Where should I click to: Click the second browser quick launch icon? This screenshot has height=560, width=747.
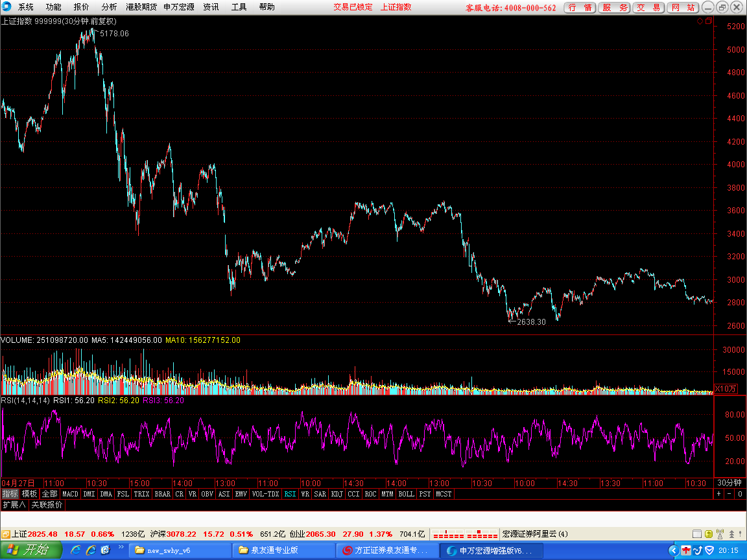(91, 550)
